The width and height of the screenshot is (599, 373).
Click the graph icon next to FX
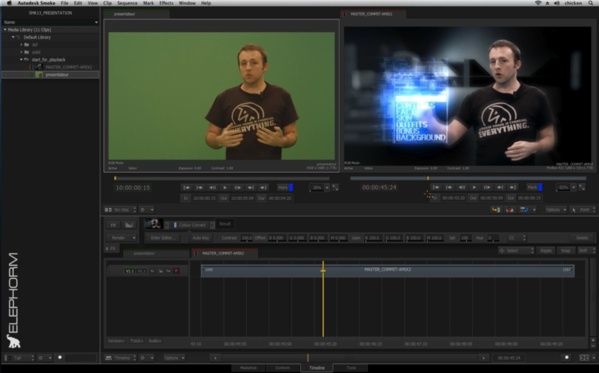129,225
